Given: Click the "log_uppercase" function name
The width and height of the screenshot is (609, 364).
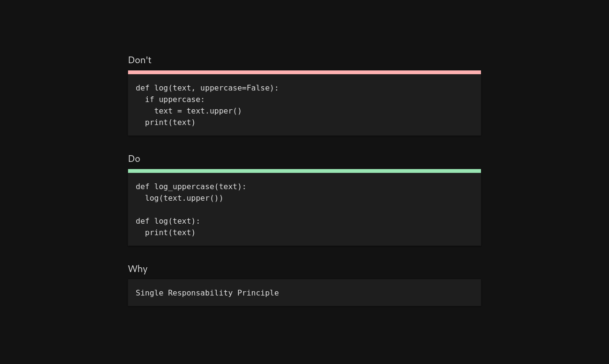Looking at the screenshot, I should (184, 187).
